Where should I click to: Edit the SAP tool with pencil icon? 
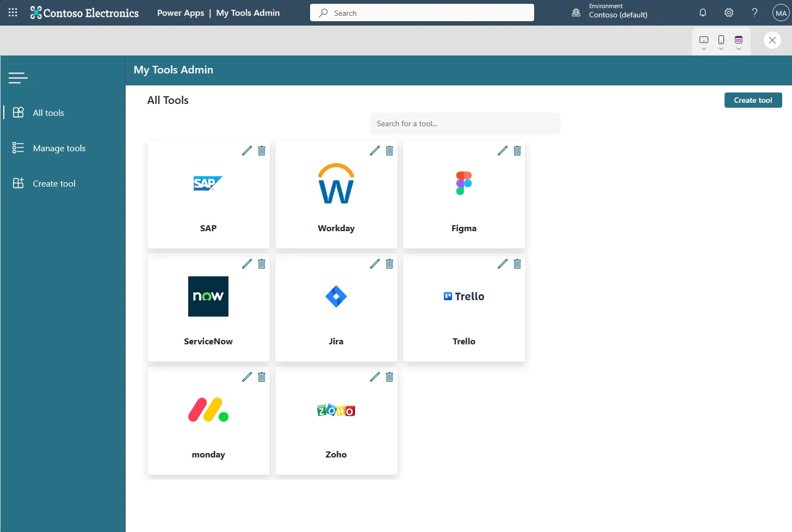coord(247,151)
